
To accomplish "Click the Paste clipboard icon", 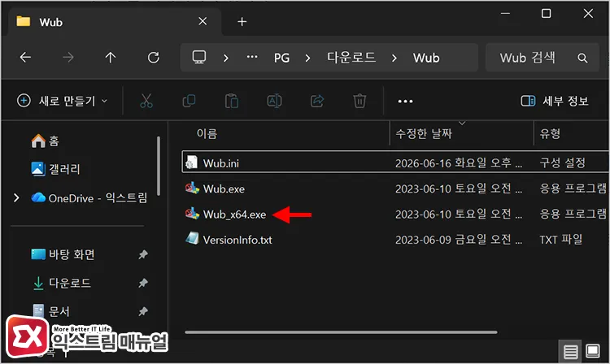I will pos(232,101).
